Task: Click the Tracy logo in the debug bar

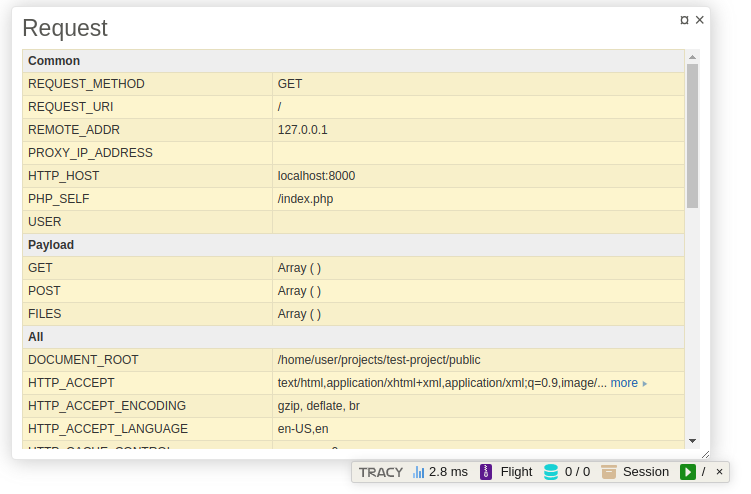Action: point(381,472)
